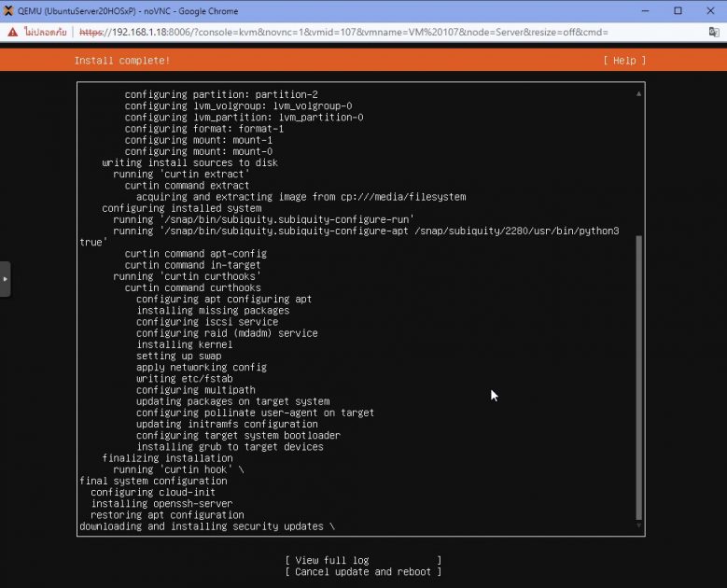Minimize the Chrome noVNC window
Screen dimensions: 727x588
(x=645, y=10)
